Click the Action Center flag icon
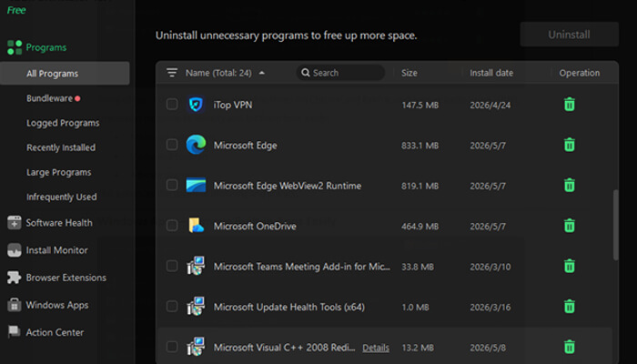637x364 pixels. click(x=15, y=332)
